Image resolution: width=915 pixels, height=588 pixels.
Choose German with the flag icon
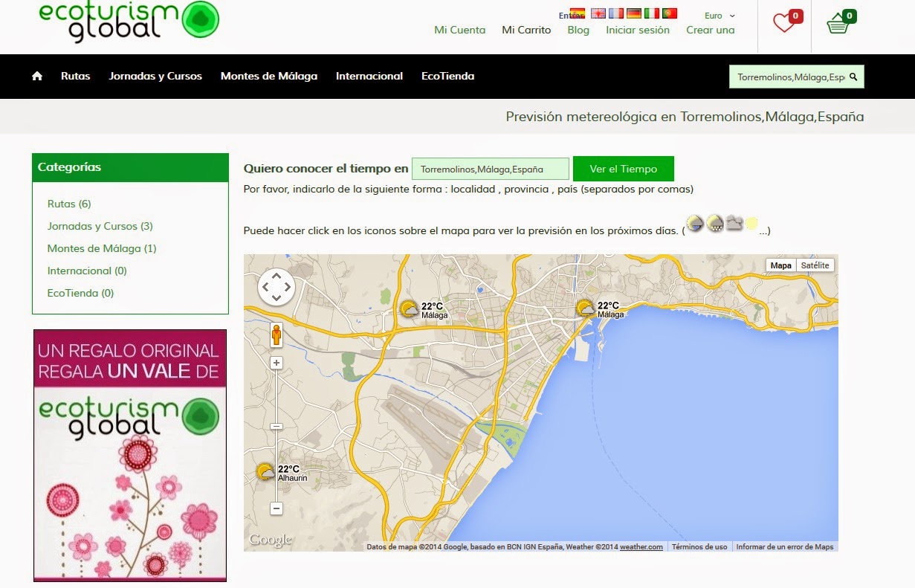pyautogui.click(x=634, y=13)
